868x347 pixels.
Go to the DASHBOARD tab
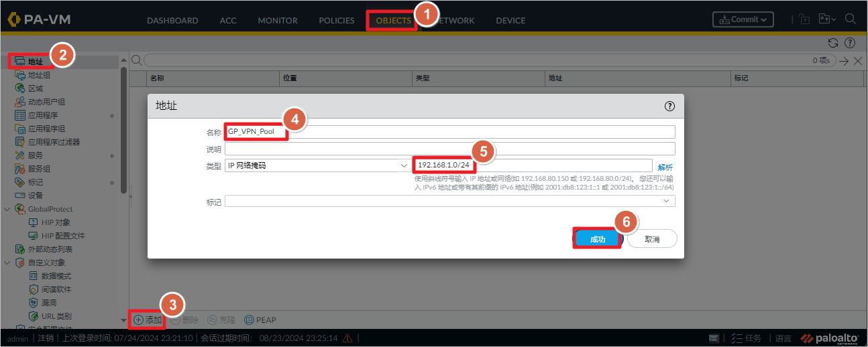click(172, 20)
